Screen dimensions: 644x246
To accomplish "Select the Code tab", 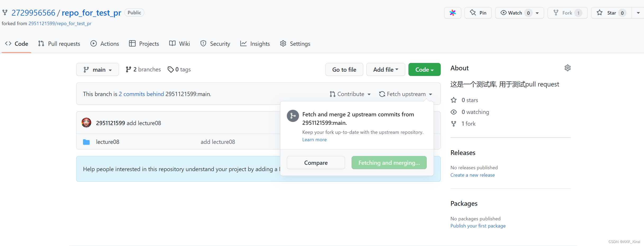I will tap(16, 44).
